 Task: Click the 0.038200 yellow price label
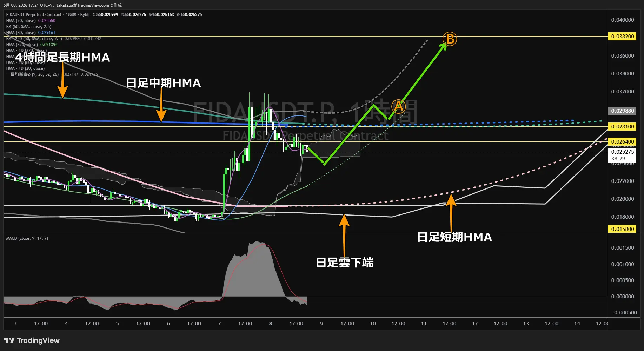623,37
